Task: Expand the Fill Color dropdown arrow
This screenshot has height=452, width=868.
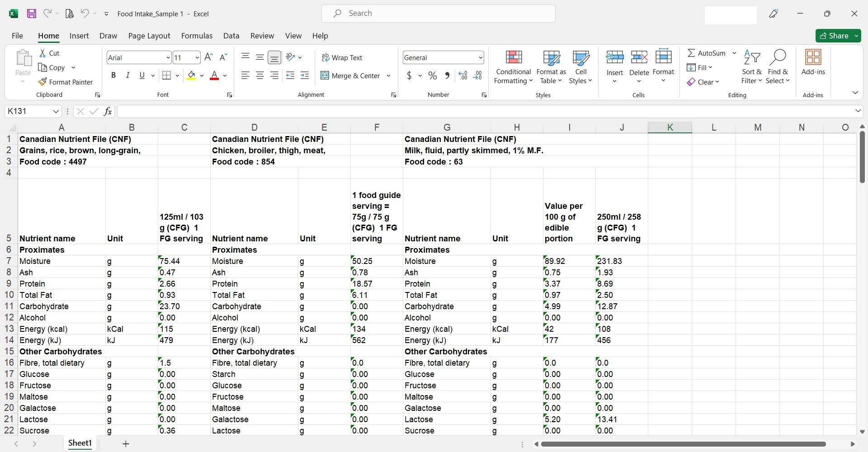Action: point(202,75)
